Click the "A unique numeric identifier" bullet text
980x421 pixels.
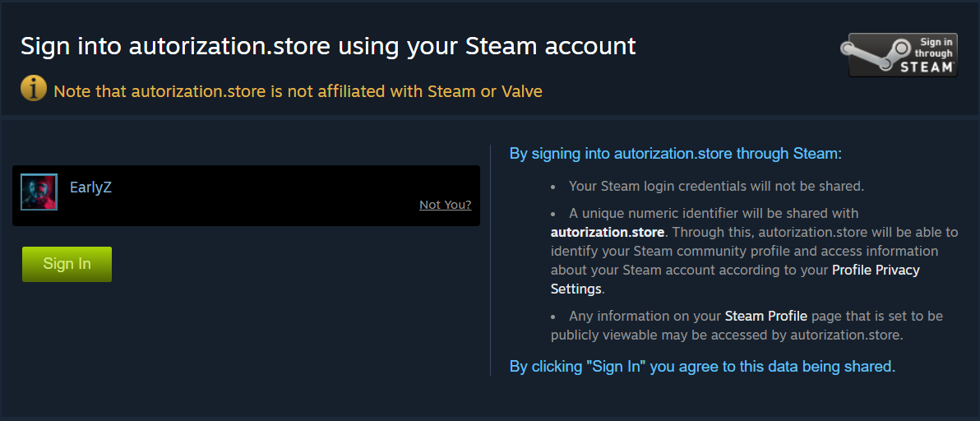[714, 214]
